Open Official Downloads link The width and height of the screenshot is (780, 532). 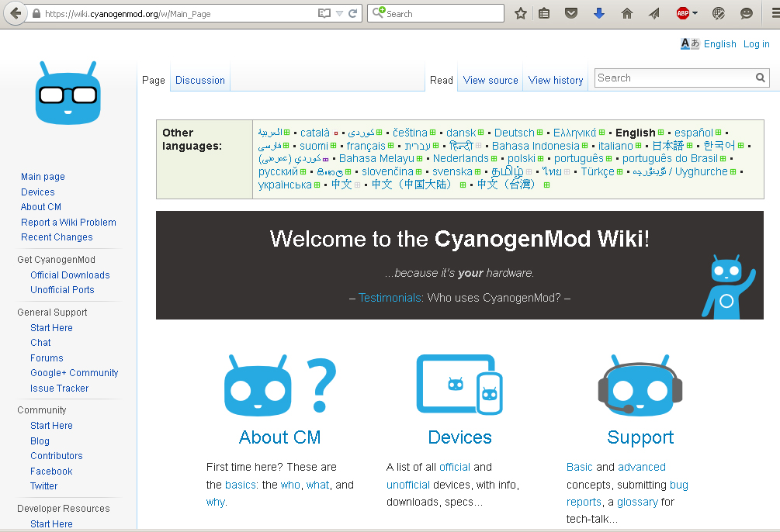[x=70, y=275]
